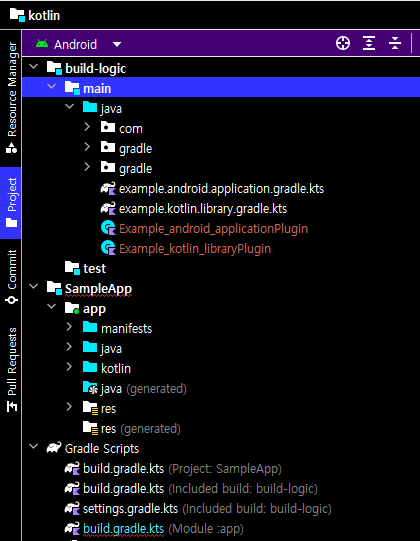This screenshot has width=420, height=541.
Task: Click the Collapse All toolbar icon
Action: pos(395,43)
